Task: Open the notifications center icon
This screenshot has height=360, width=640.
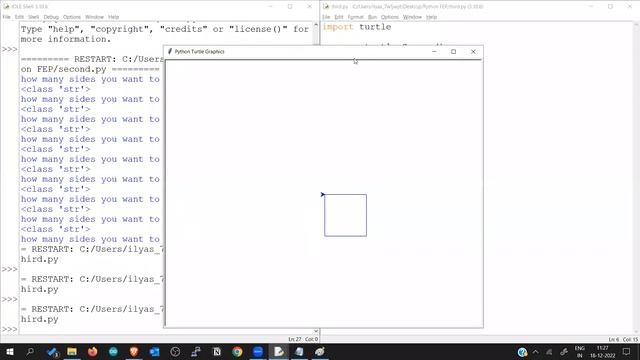Action: (x=627, y=351)
